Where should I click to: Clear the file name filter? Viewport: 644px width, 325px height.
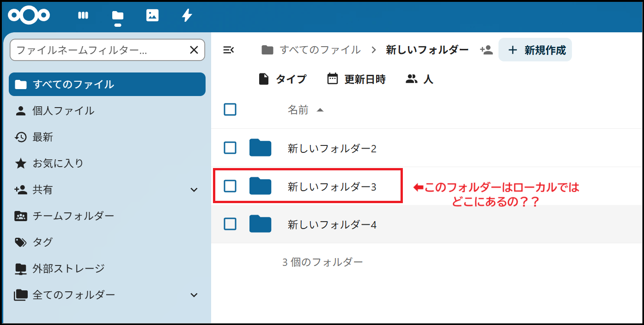(x=194, y=50)
